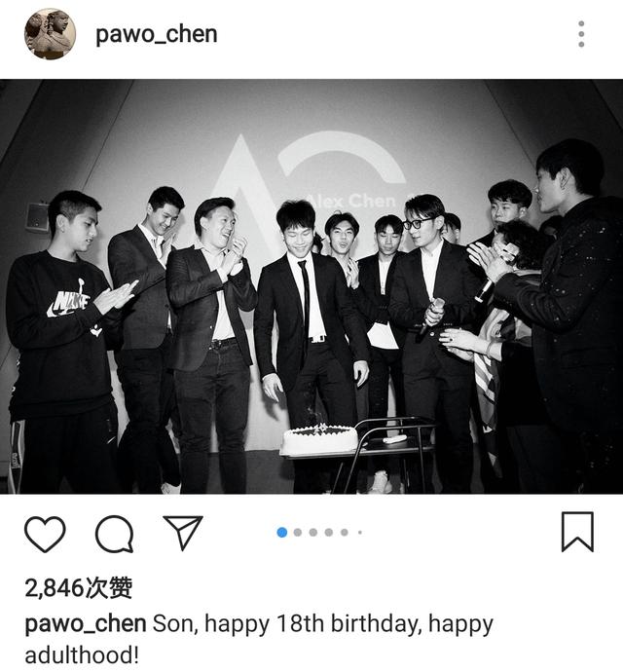Open pawo_chen profile picture

[50, 34]
